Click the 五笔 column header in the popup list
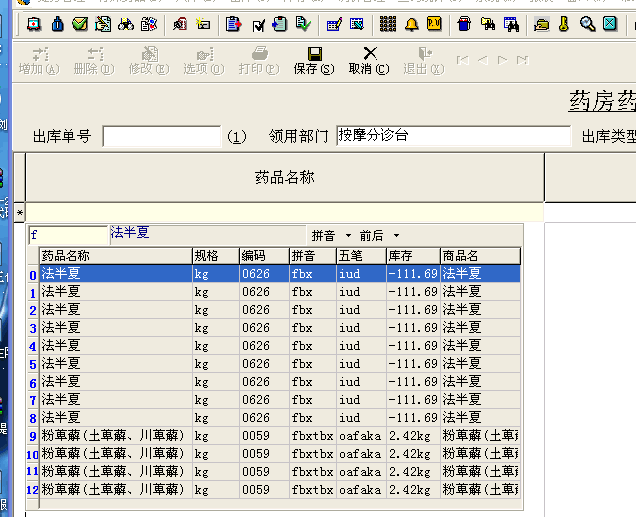636x517 pixels. pyautogui.click(x=361, y=256)
